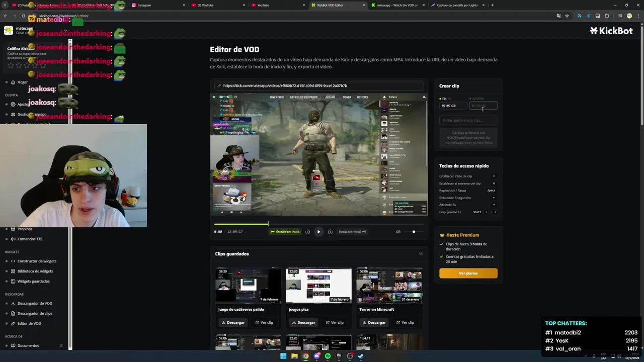The height and width of the screenshot is (362, 644).
Task: Click the clip name input field
Action: [468, 120]
